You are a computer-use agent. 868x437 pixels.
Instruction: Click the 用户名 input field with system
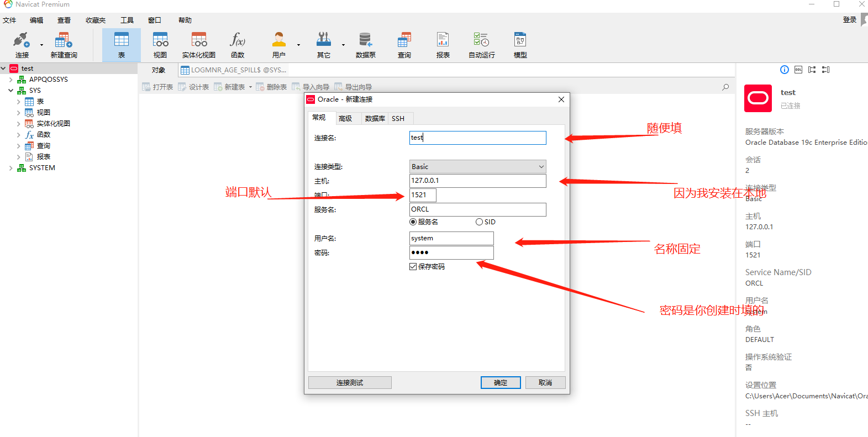tap(451, 239)
